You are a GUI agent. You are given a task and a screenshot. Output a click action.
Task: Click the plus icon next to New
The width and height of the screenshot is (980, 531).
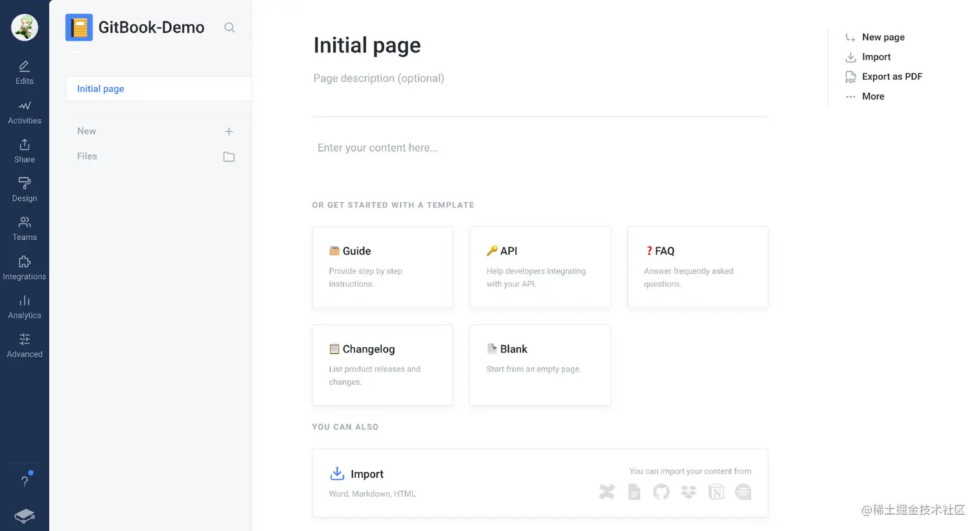click(x=229, y=131)
